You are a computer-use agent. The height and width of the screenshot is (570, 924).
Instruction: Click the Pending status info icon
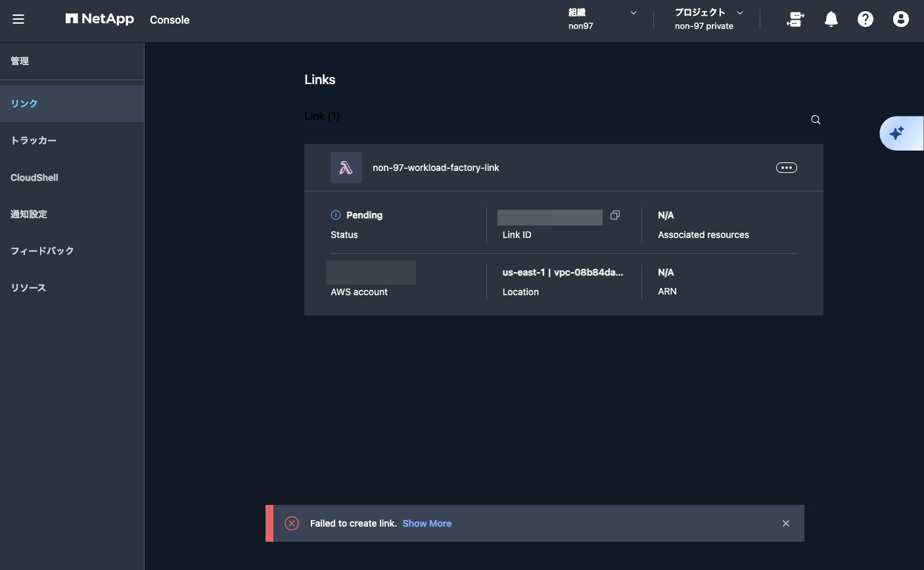pyautogui.click(x=336, y=215)
